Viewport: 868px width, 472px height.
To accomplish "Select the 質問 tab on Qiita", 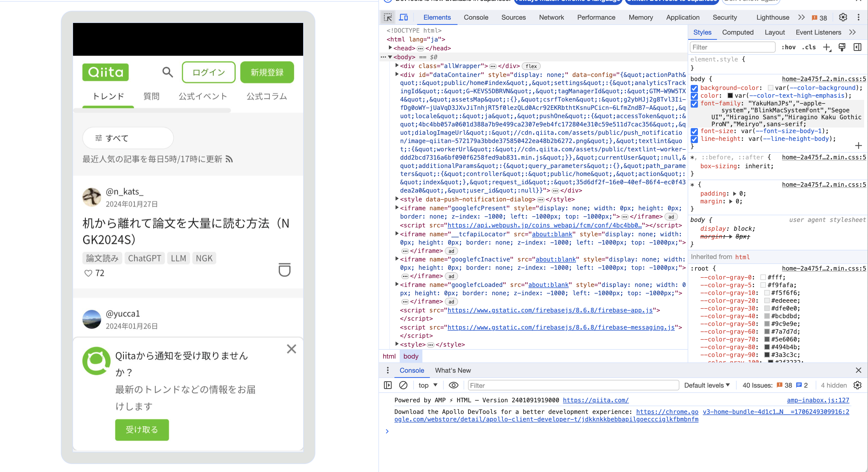I will [x=151, y=97].
